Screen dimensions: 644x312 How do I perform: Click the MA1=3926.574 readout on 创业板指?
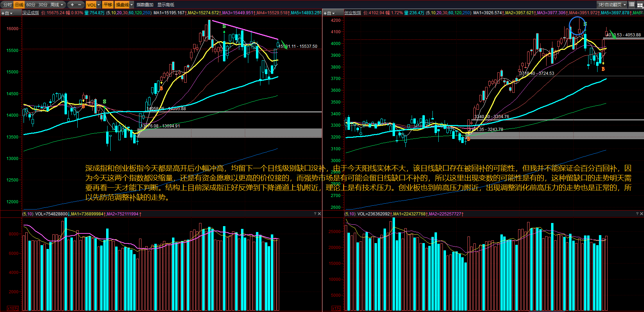click(x=489, y=13)
